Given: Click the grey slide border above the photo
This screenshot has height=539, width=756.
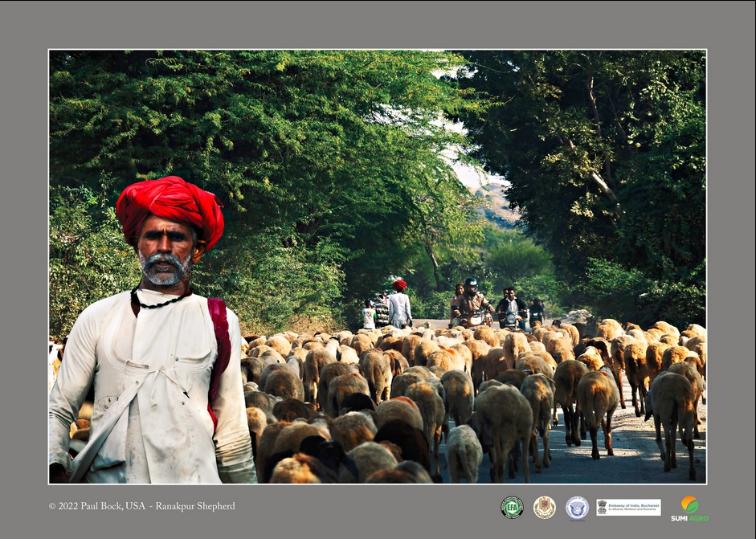Looking at the screenshot, I should 378,24.
